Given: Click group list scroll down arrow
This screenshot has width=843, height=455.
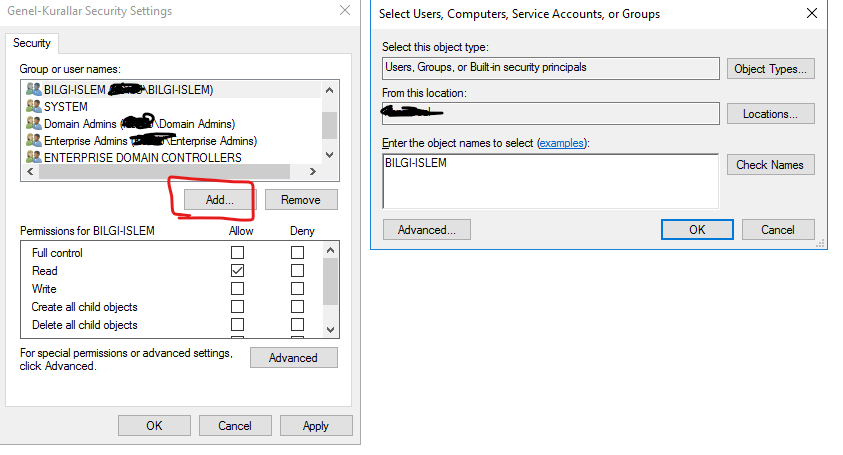Looking at the screenshot, I should coord(330,155).
